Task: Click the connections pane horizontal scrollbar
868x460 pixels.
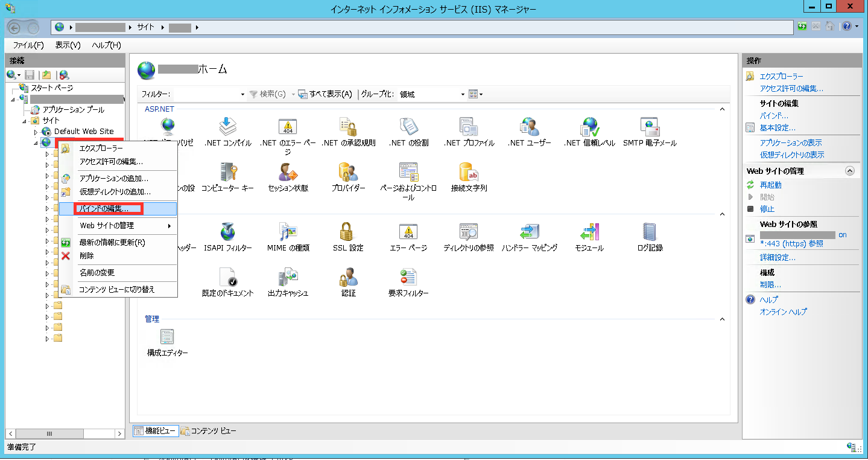Action: (x=65, y=433)
